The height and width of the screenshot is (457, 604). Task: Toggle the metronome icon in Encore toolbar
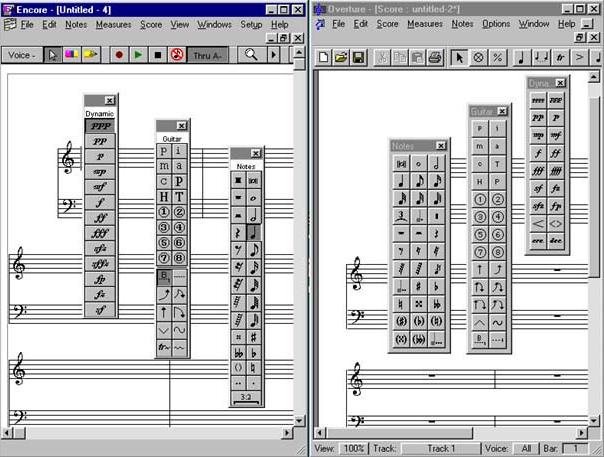tap(177, 55)
